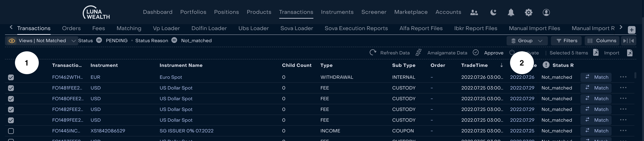The height and width of the screenshot is (141, 644).
Task: Open the users group icon
Action: (x=474, y=12)
